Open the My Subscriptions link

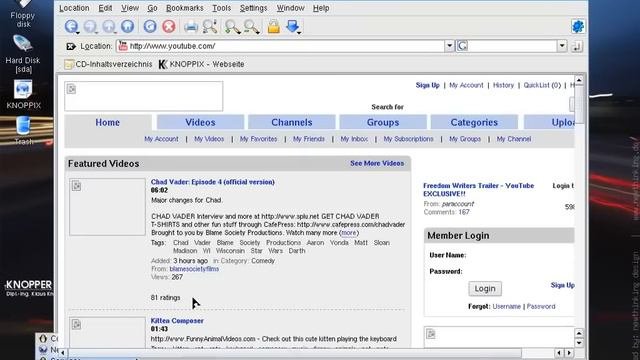pos(408,139)
